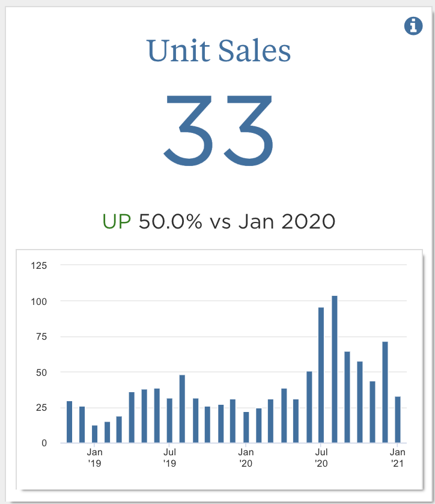Select the December 2020 bar

(385, 392)
